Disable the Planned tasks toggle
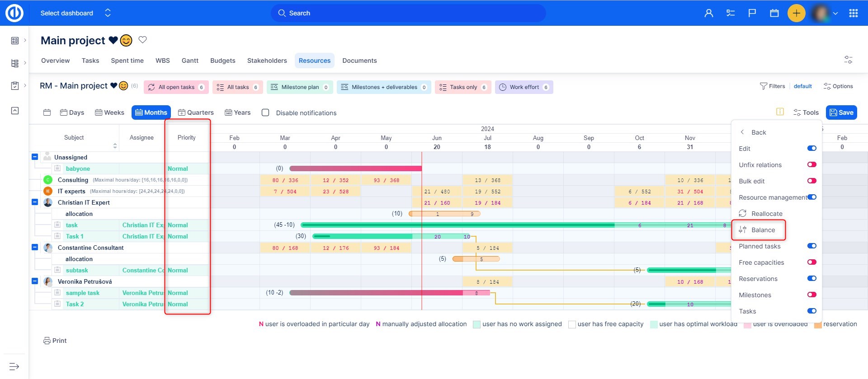 pos(811,246)
